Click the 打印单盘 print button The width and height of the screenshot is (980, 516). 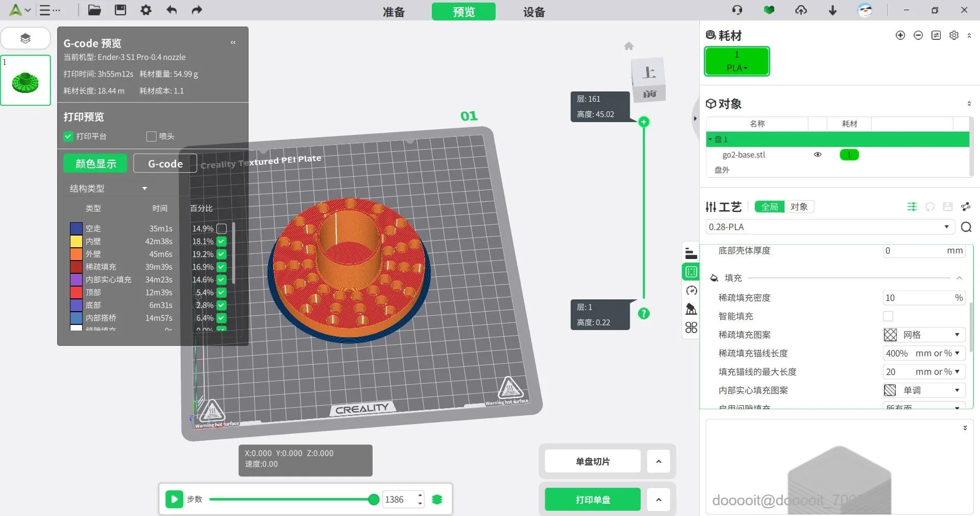[x=592, y=500]
